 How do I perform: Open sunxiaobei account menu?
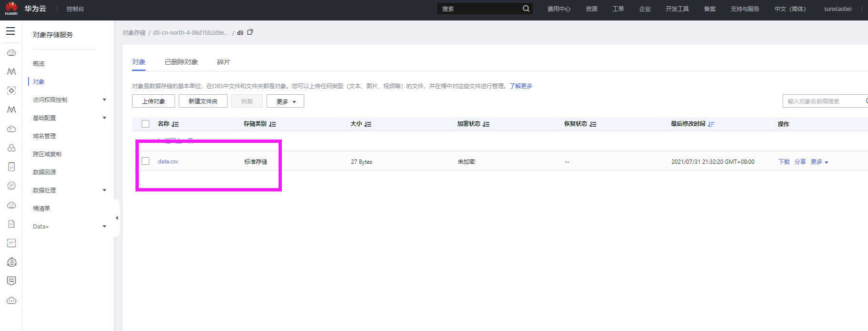[837, 9]
